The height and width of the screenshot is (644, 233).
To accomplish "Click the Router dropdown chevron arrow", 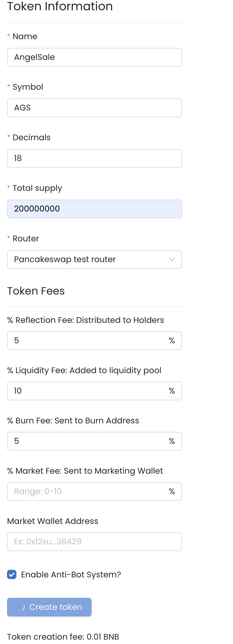I will [x=172, y=259].
